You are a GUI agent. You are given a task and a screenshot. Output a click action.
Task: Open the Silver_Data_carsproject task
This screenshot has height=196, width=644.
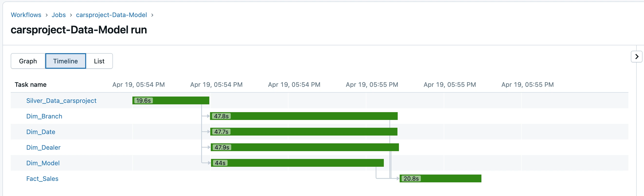point(61,101)
